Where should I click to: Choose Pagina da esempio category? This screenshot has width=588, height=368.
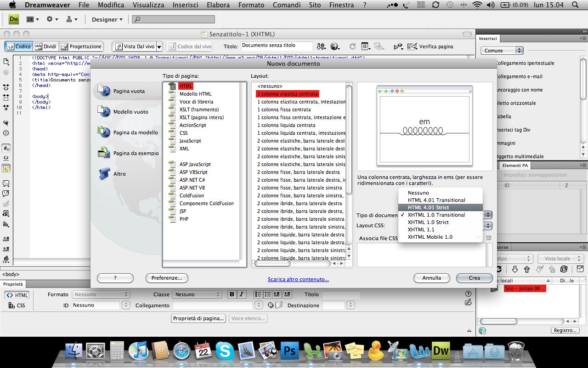pos(128,153)
